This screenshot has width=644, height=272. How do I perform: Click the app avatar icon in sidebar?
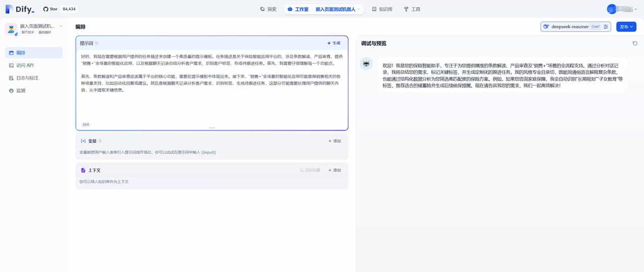[x=11, y=29]
